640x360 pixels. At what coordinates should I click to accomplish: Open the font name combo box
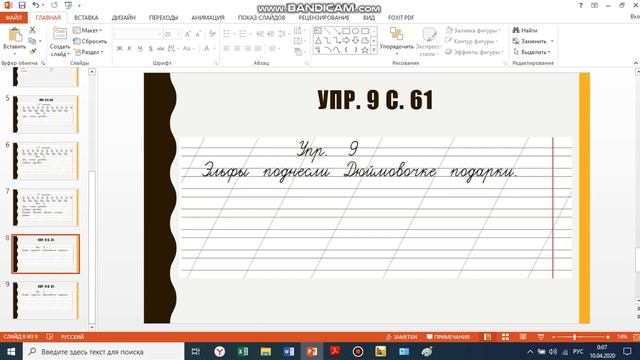[x=138, y=34]
